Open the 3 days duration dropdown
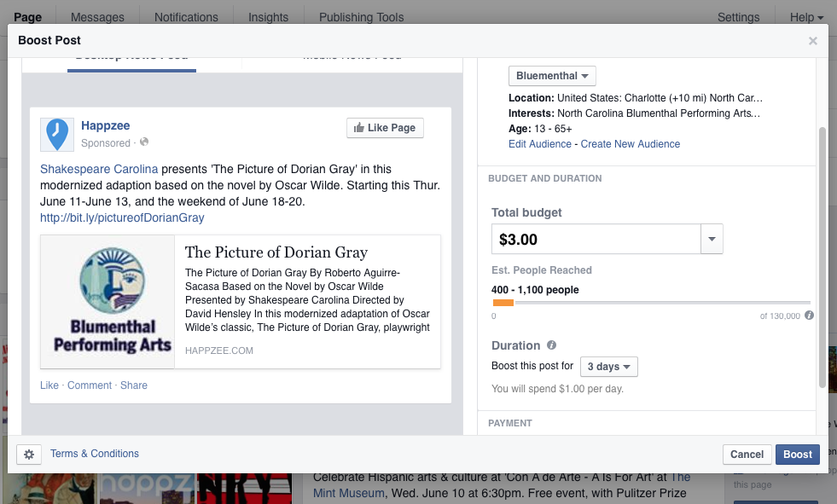Image resolution: width=837 pixels, height=504 pixels. point(608,367)
